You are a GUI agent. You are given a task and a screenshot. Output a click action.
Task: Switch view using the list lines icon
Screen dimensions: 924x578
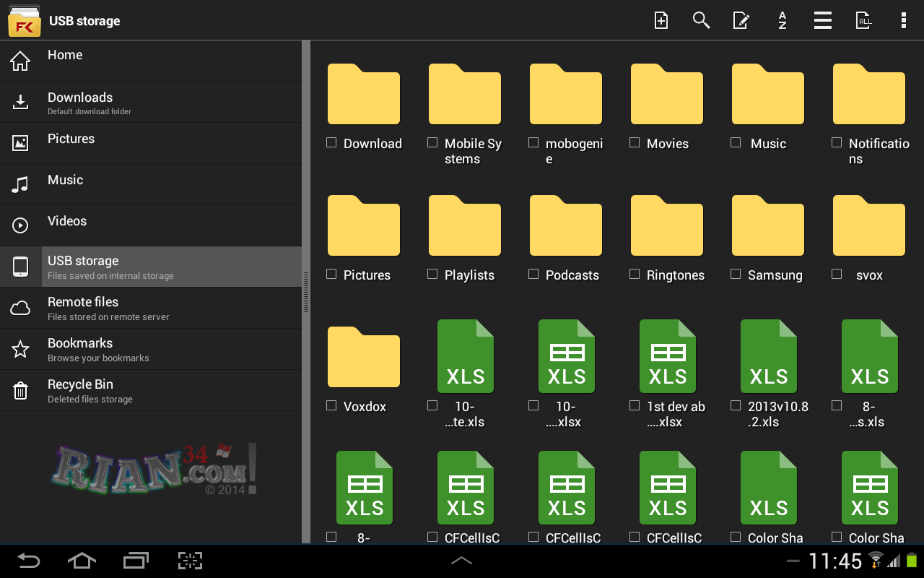pyautogui.click(x=822, y=20)
